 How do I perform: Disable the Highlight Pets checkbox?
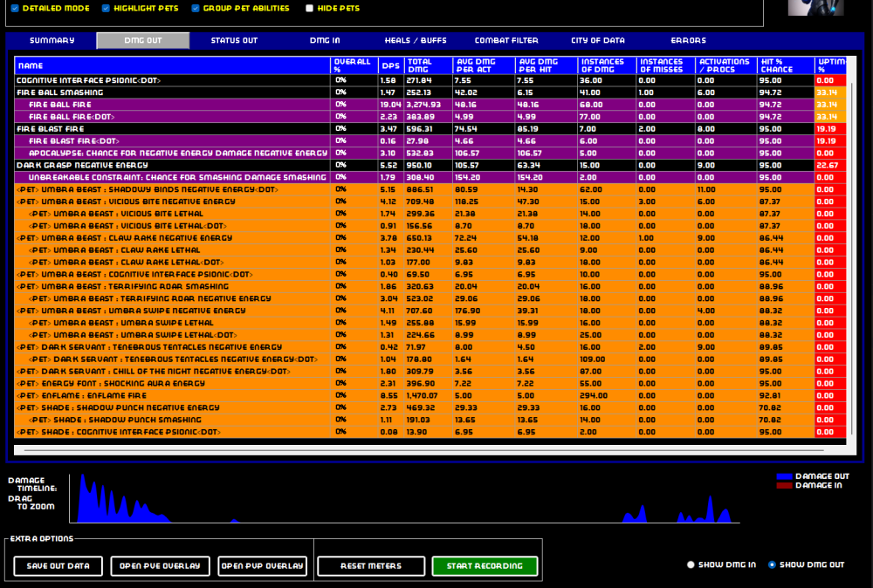point(106,9)
